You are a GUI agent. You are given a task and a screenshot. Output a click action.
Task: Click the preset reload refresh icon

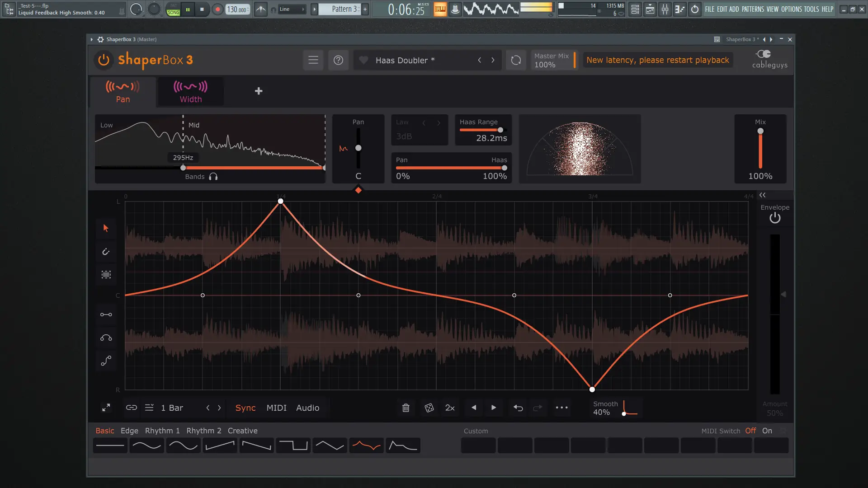516,60
